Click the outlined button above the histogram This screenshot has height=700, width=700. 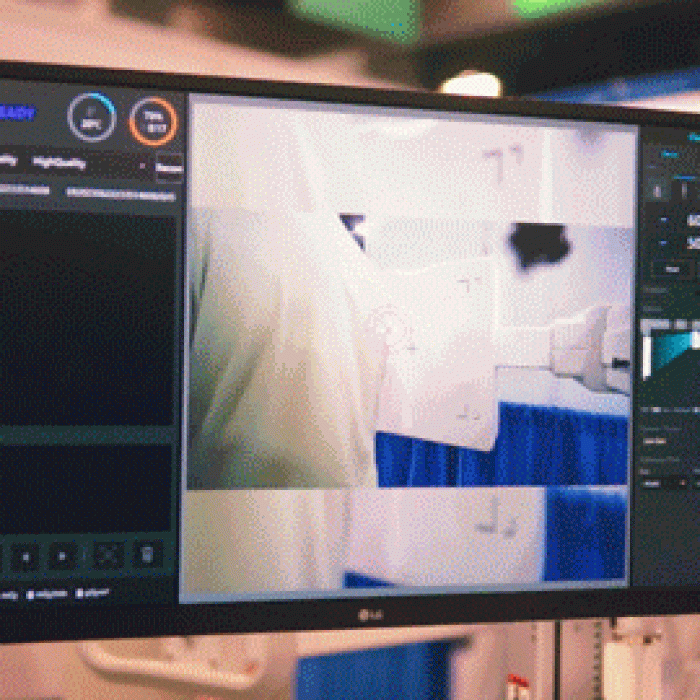coord(672,268)
